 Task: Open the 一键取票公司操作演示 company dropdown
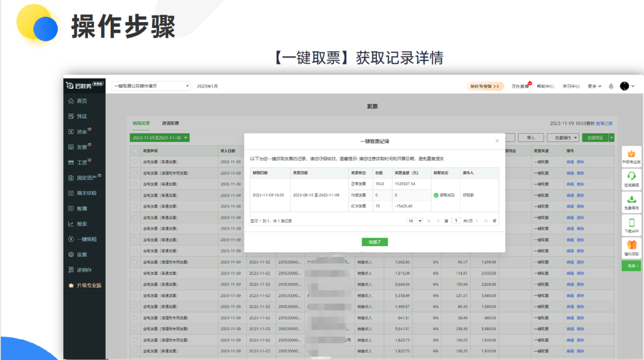click(151, 86)
